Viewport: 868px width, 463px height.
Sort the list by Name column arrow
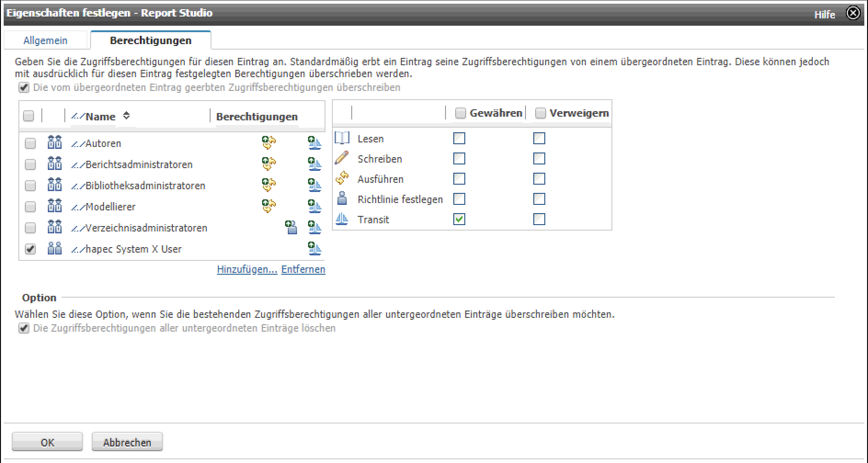click(126, 116)
